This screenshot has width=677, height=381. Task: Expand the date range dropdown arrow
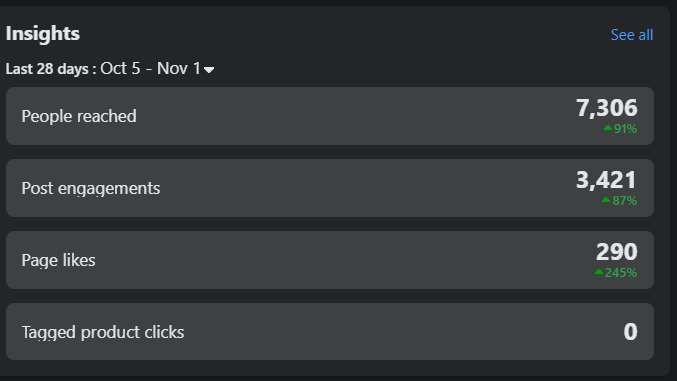point(209,70)
